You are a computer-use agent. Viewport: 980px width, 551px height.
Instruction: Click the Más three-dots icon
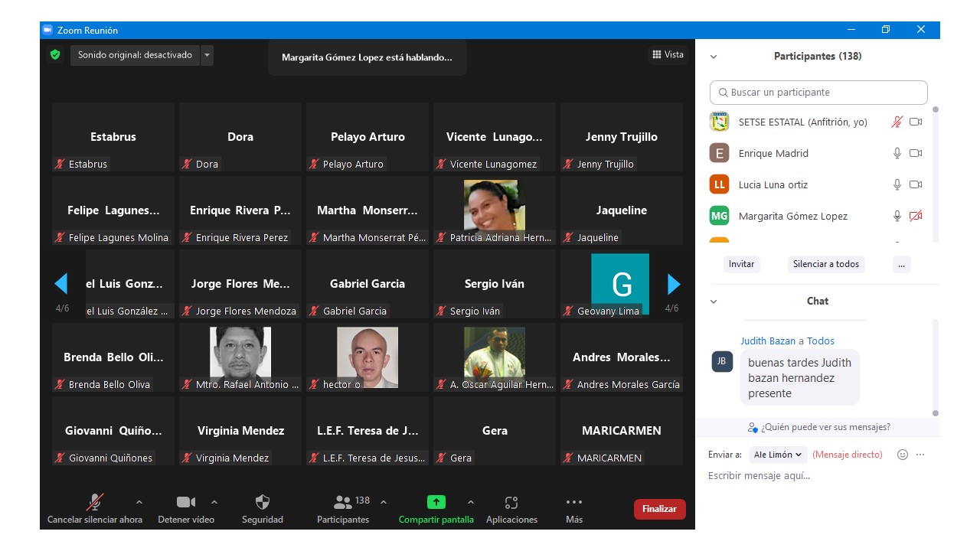[573, 503]
